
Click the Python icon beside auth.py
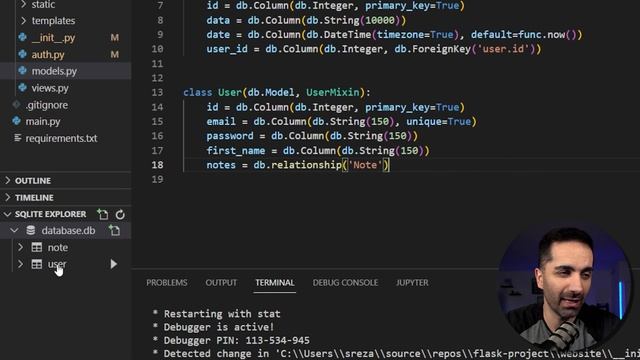[x=22, y=54]
